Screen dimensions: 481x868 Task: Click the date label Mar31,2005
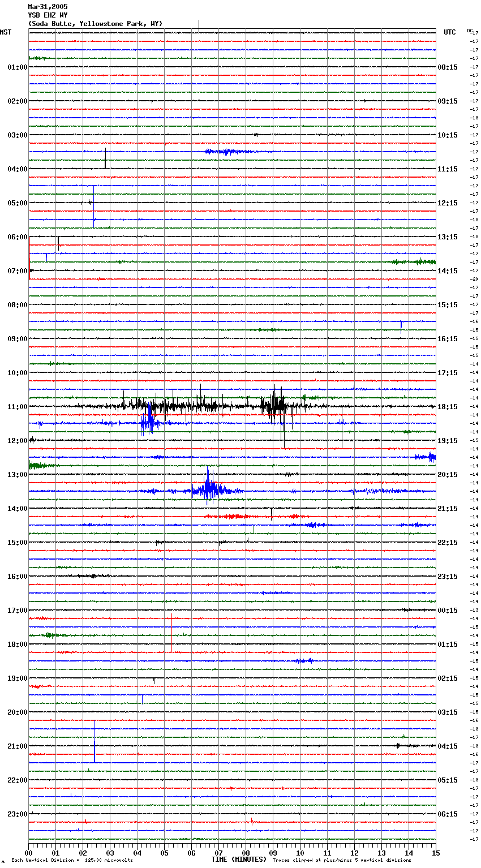click(x=48, y=7)
